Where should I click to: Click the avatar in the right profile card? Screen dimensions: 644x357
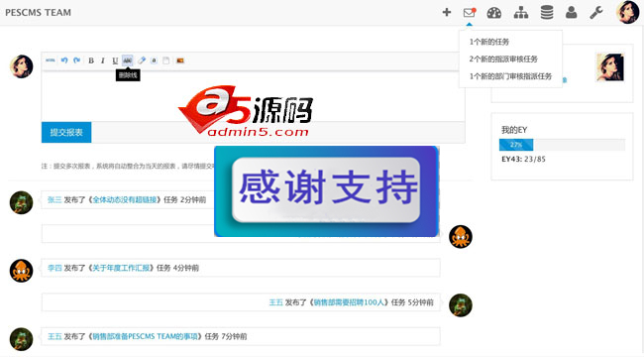[x=610, y=67]
